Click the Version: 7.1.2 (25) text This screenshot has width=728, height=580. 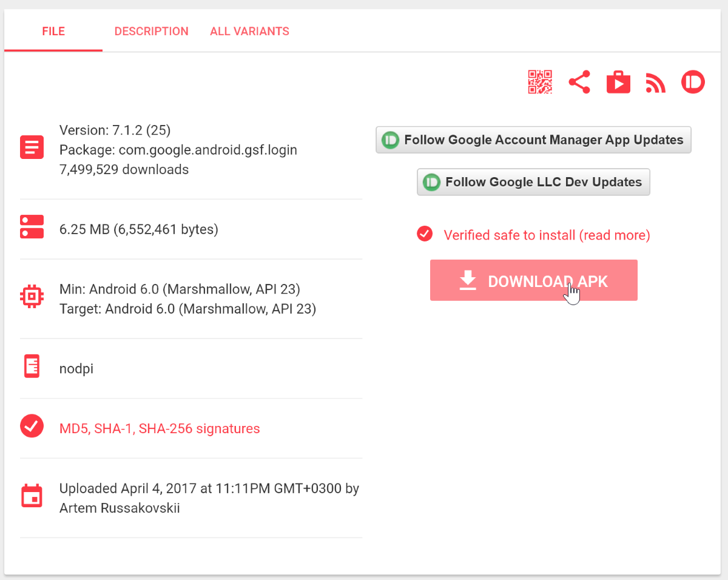115,130
